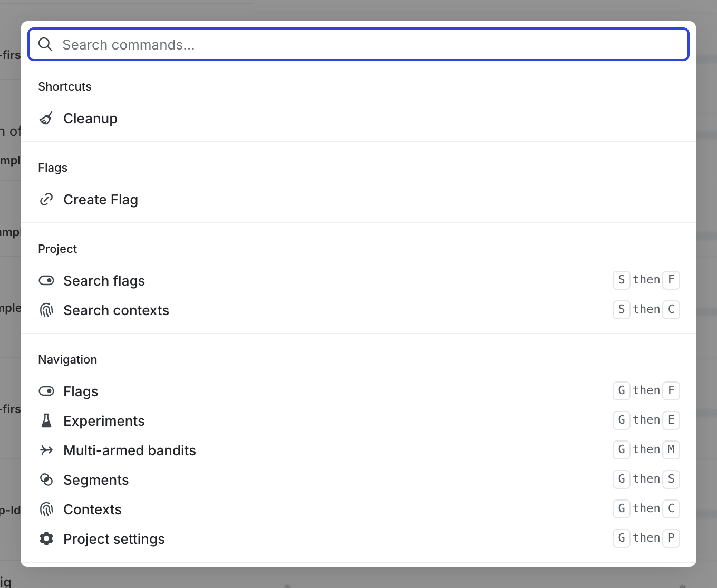Click the gear icon beside Project settings
The width and height of the screenshot is (717, 588).
[46, 539]
